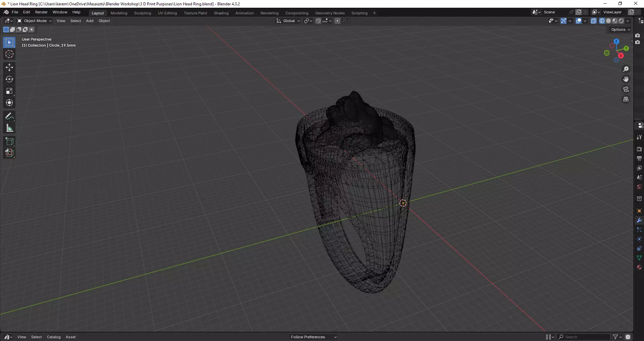
Task: Open the pivot point dropdown
Action: (308, 21)
